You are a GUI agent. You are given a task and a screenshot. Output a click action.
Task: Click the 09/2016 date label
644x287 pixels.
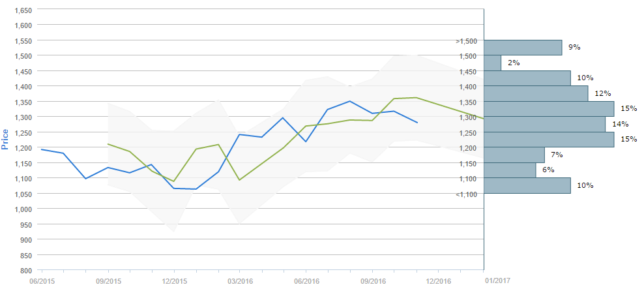click(x=372, y=280)
